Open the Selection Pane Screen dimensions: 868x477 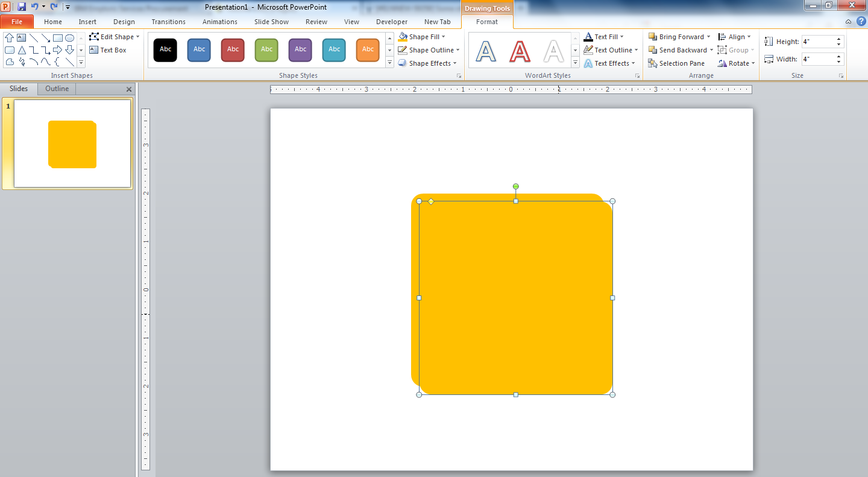point(676,63)
